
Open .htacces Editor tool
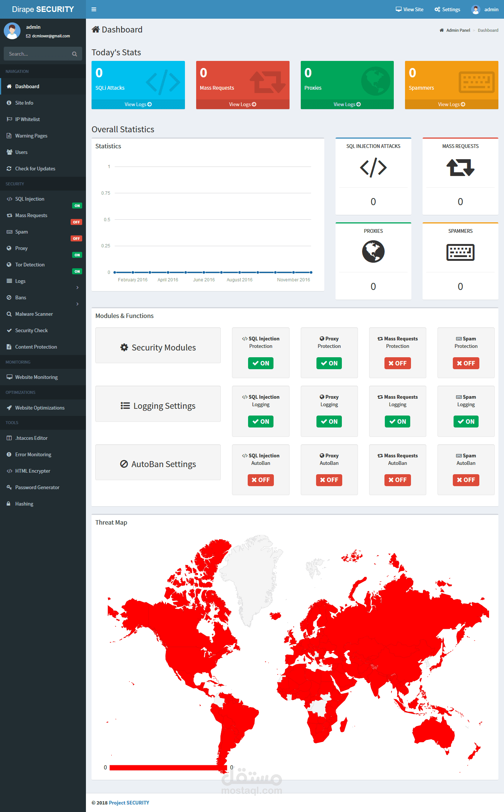click(x=43, y=438)
